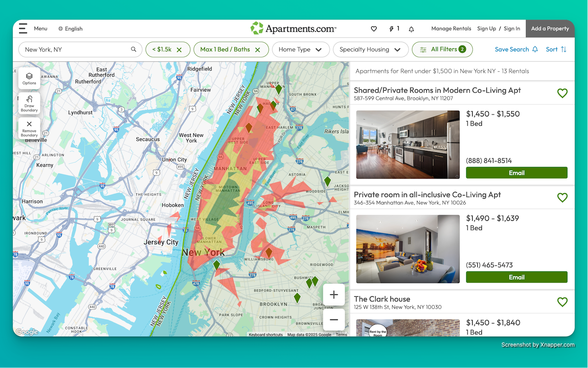Viewport: 588px width, 368px height.
Task: Click the address 125 W 138th St
Action: (x=397, y=307)
